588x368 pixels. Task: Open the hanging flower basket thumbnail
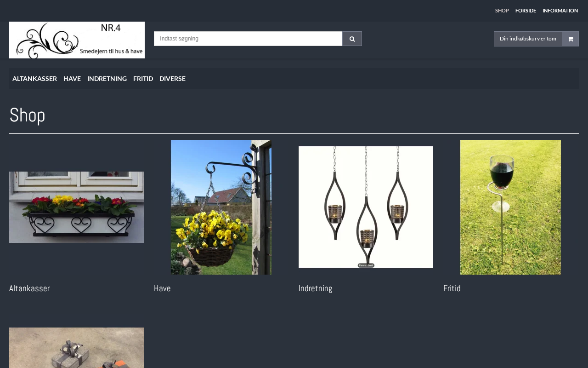click(221, 207)
